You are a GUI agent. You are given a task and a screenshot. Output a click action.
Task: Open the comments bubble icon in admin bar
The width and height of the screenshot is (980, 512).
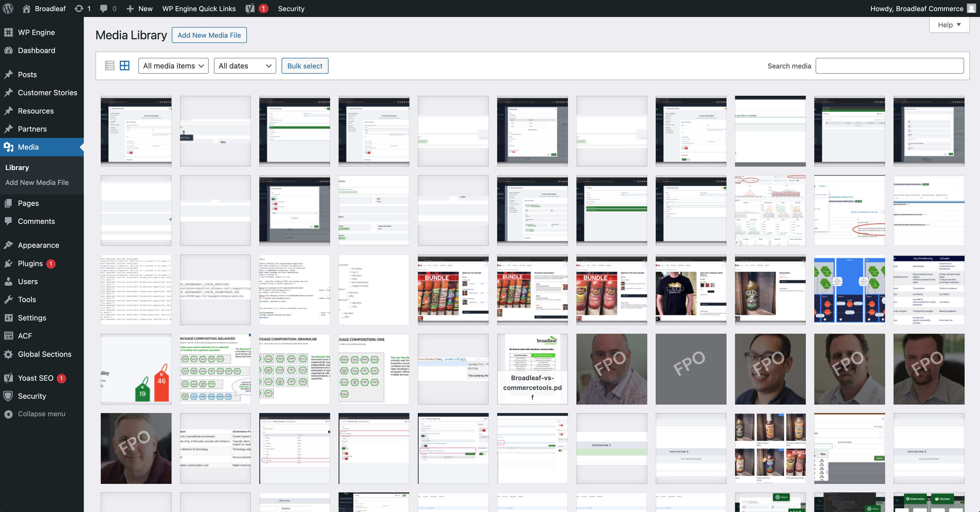[x=103, y=8]
